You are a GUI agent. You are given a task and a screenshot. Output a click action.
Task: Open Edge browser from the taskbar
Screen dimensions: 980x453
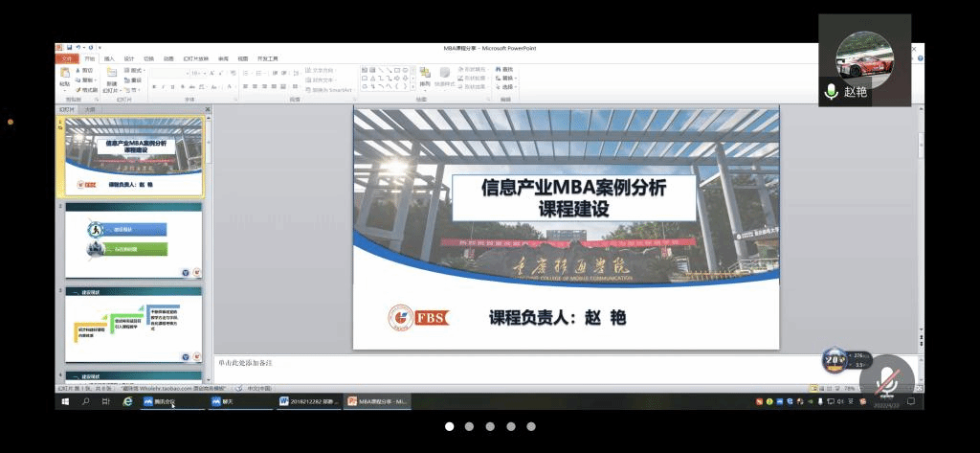pyautogui.click(x=127, y=402)
